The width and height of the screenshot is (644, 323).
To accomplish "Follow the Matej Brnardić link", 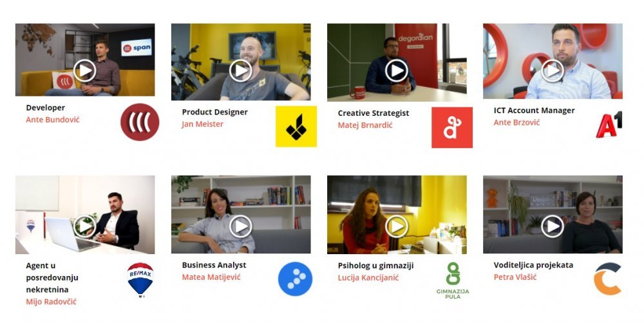I will (x=365, y=125).
